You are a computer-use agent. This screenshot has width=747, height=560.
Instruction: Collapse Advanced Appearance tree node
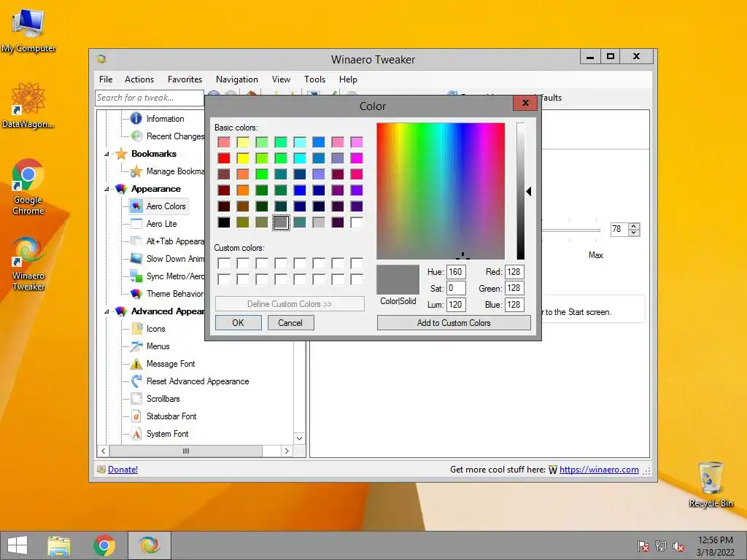point(107,311)
